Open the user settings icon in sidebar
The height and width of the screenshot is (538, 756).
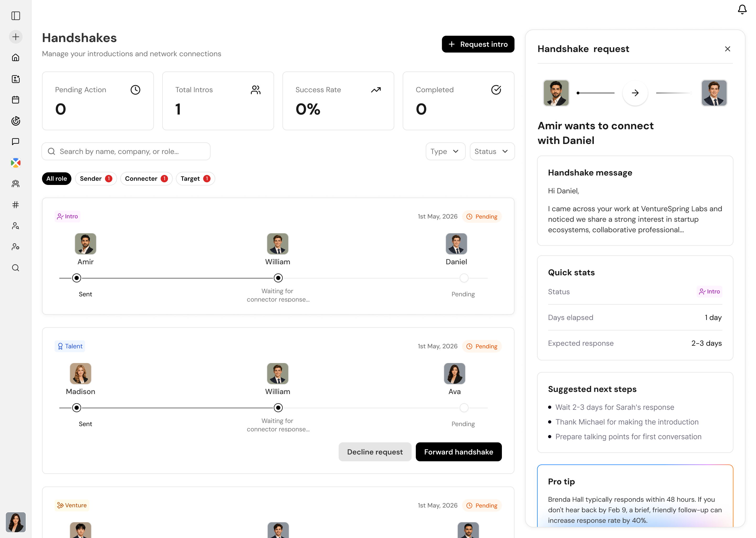point(15,247)
